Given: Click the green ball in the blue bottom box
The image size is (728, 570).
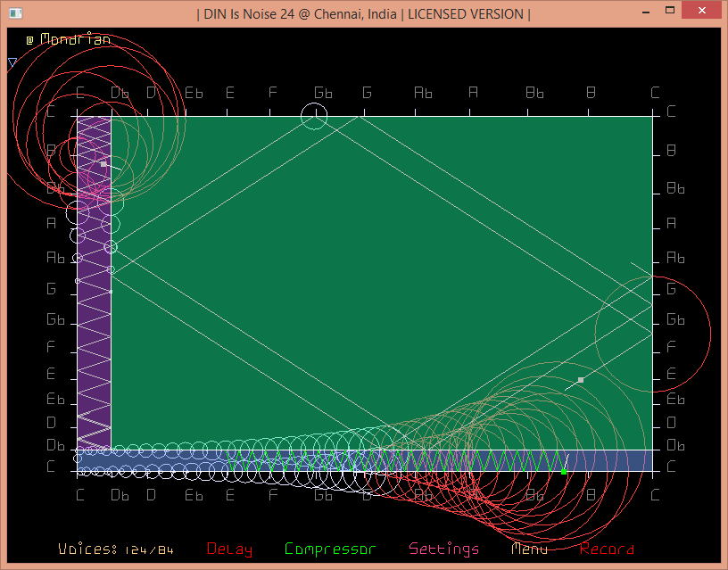Looking at the screenshot, I should [x=564, y=471].
